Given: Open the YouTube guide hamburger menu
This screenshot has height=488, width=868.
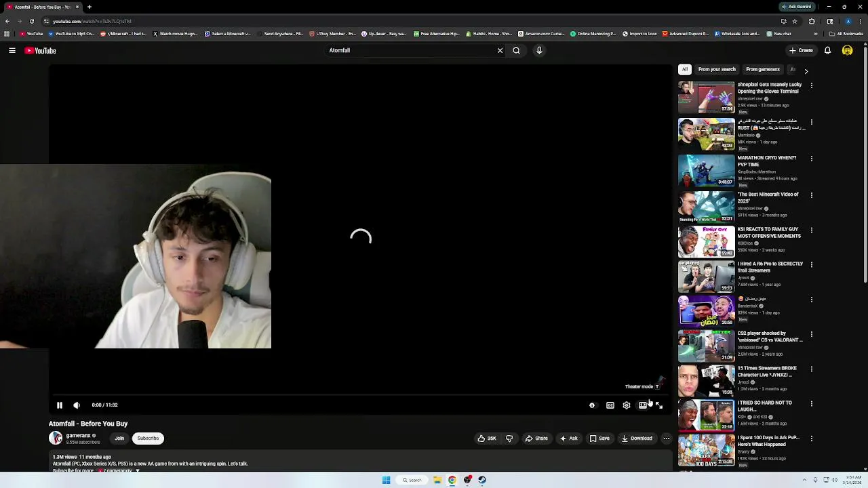Looking at the screenshot, I should pos(12,50).
